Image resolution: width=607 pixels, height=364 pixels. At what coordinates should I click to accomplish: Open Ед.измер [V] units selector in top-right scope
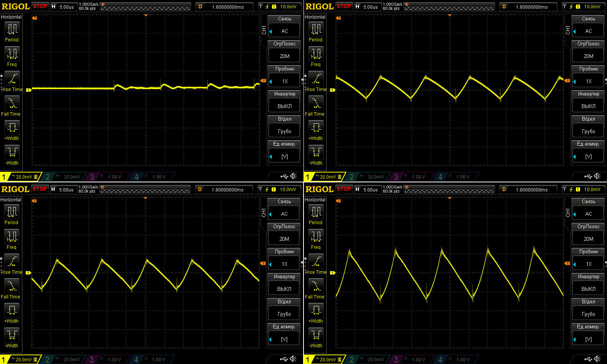(x=588, y=156)
